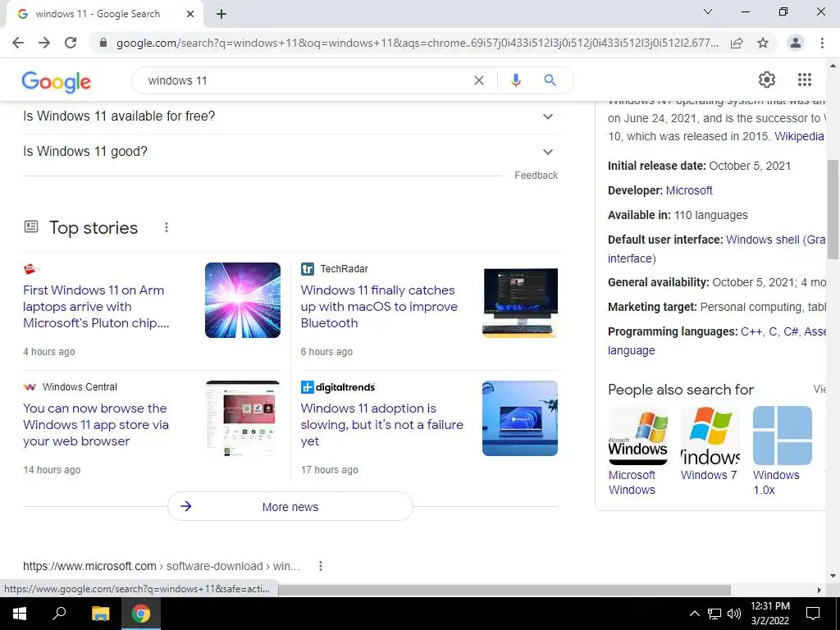The image size is (840, 630).
Task: Click the '110 languages' value text
Action: (x=711, y=216)
